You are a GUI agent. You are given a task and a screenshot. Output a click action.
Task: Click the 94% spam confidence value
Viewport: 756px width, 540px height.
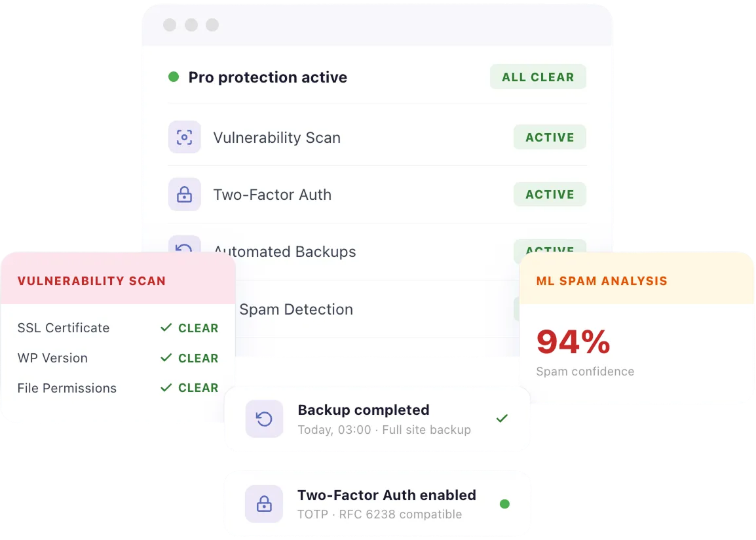click(573, 341)
